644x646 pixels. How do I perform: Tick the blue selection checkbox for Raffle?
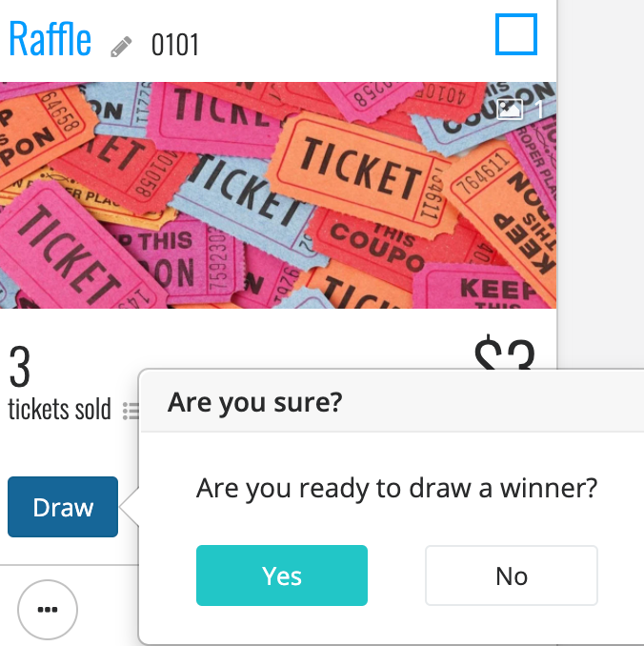[515, 34]
